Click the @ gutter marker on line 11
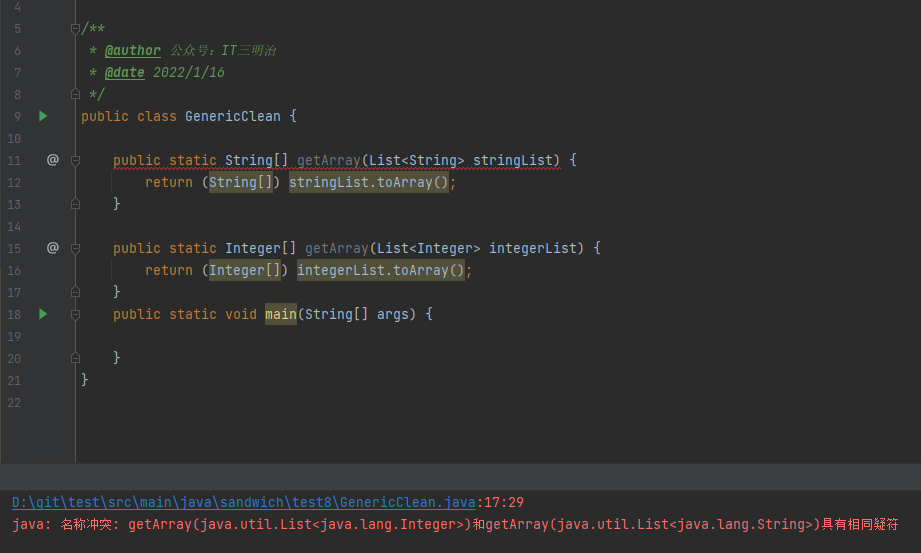This screenshot has width=921, height=553. click(53, 159)
